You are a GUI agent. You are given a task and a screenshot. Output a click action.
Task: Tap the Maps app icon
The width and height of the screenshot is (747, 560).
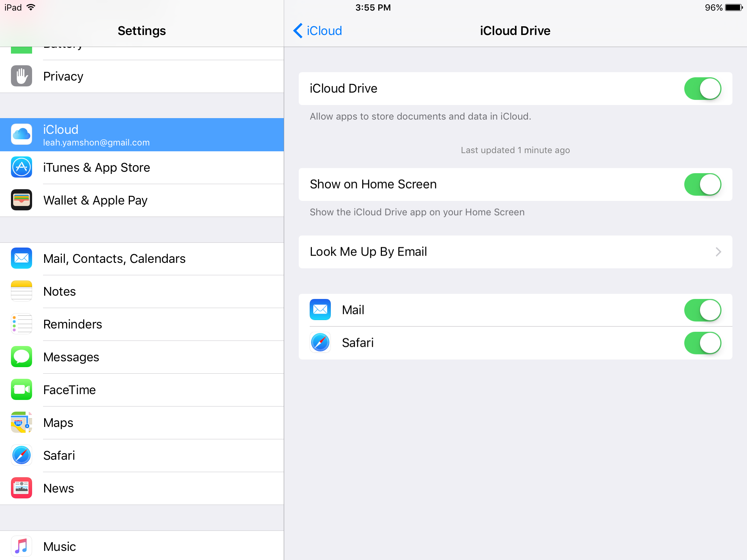pos(20,422)
